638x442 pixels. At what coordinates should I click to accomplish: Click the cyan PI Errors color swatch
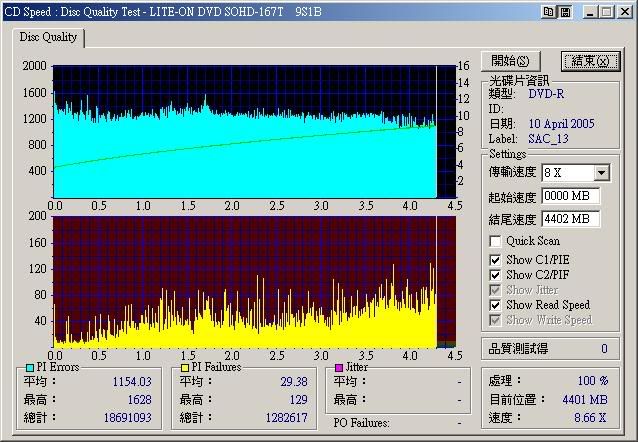tap(30, 368)
